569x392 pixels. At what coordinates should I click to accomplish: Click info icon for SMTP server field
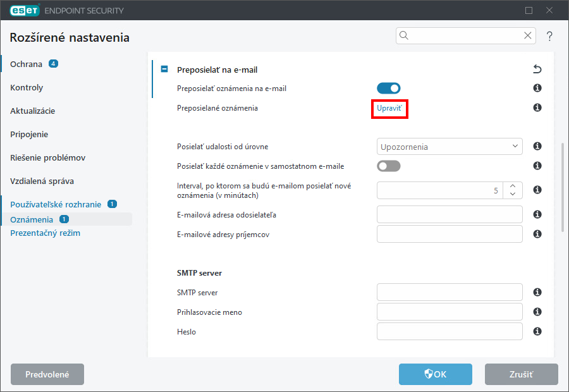[x=537, y=292]
